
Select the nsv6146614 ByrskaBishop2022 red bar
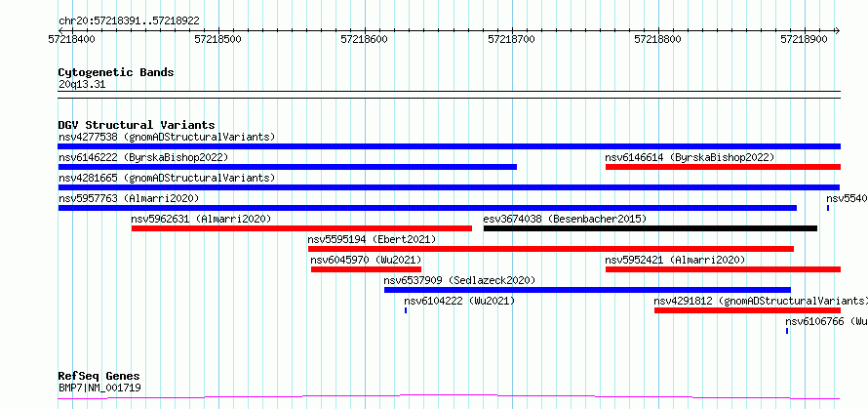pyautogui.click(x=723, y=167)
